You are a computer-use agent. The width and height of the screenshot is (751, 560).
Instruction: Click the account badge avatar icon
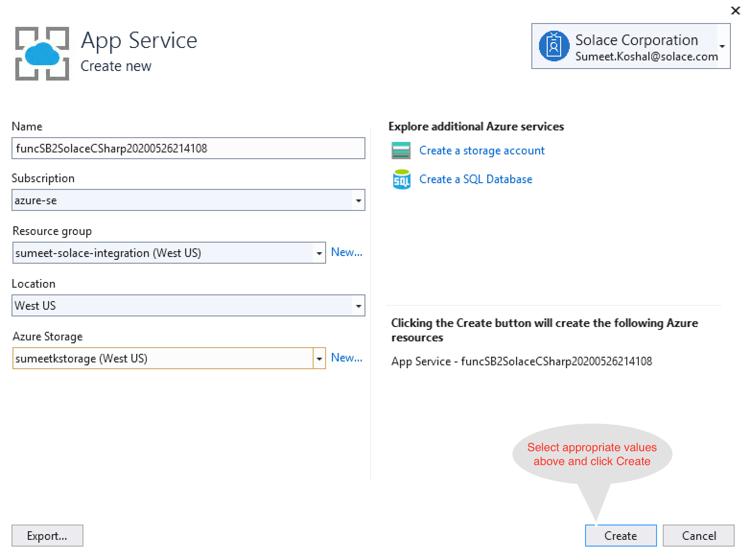point(554,47)
